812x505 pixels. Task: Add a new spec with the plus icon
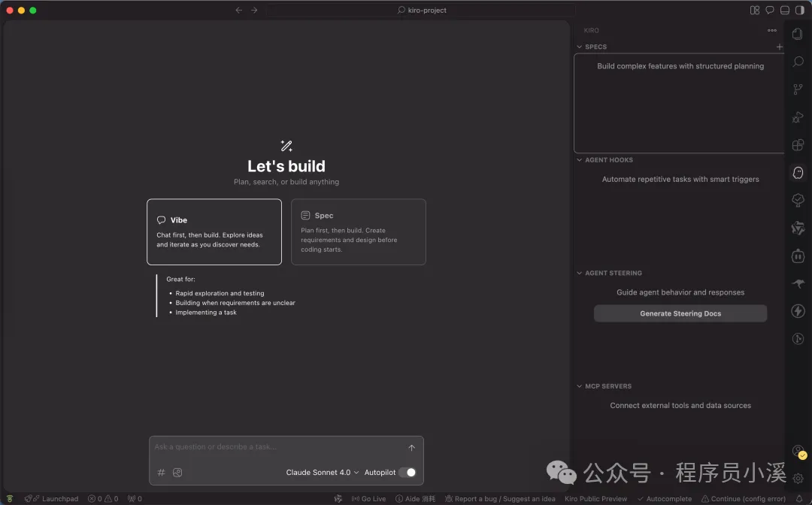pos(779,47)
